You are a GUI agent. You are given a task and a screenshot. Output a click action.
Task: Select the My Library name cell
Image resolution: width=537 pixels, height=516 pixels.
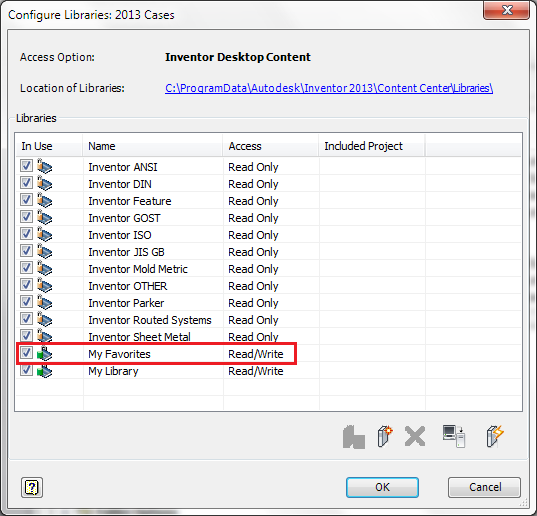click(x=113, y=371)
